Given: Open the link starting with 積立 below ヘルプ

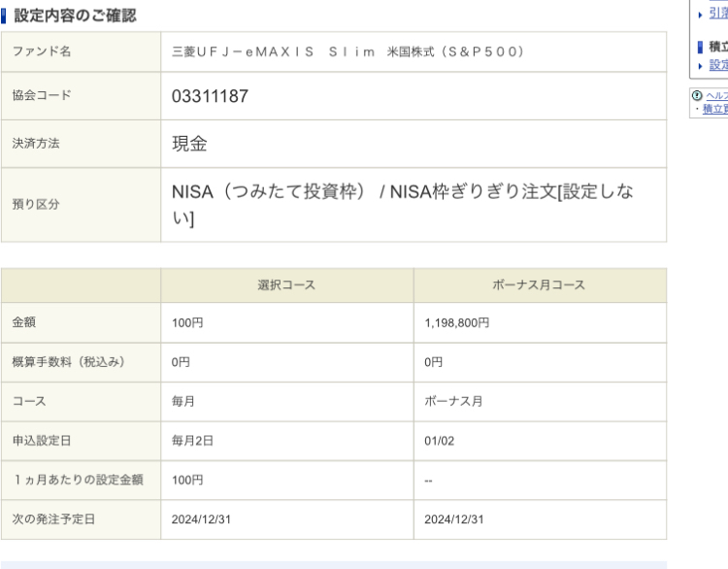Looking at the screenshot, I should pos(715,109).
